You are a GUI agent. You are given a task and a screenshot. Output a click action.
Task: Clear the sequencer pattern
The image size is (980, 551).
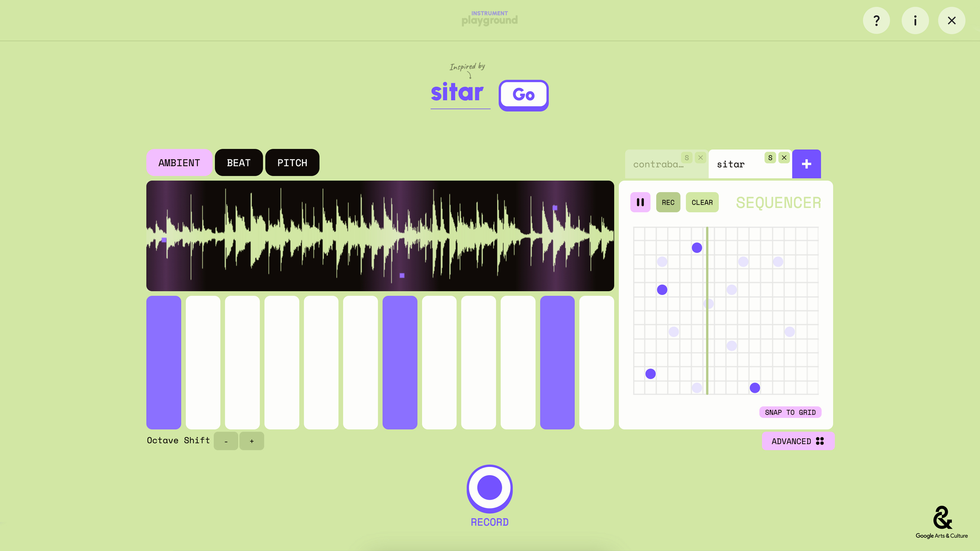[x=702, y=202]
